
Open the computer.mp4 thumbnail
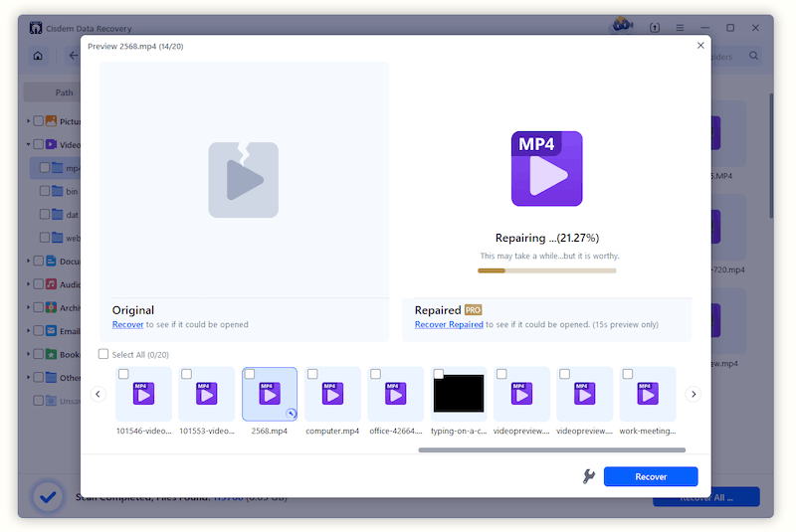(332, 394)
